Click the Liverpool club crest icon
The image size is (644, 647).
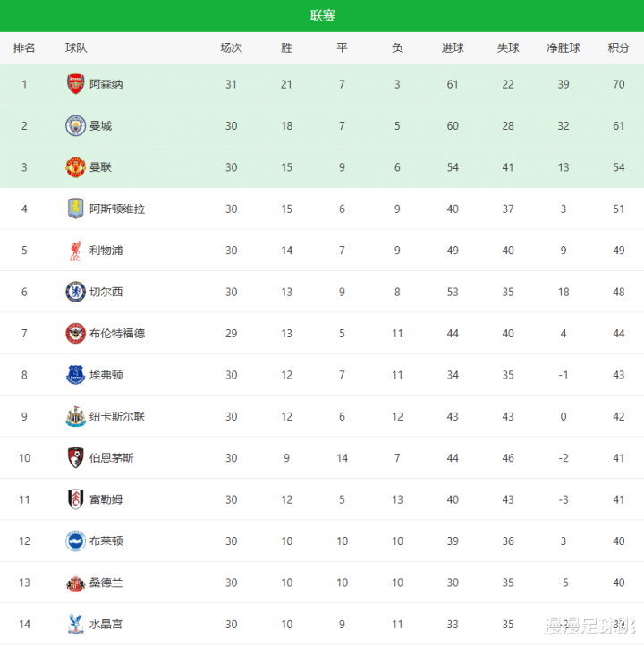click(75, 251)
